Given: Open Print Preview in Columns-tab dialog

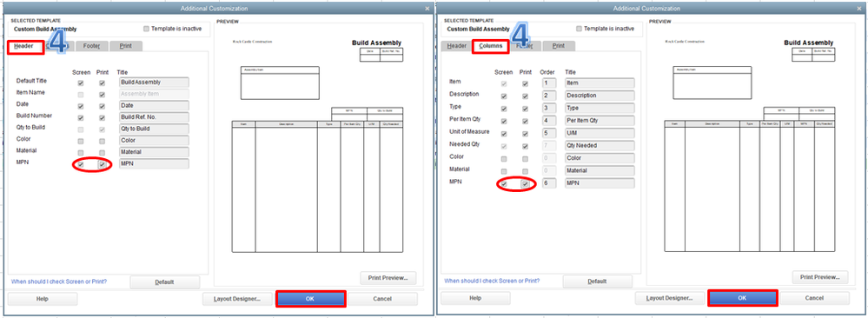Looking at the screenshot, I should pyautogui.click(x=820, y=277).
